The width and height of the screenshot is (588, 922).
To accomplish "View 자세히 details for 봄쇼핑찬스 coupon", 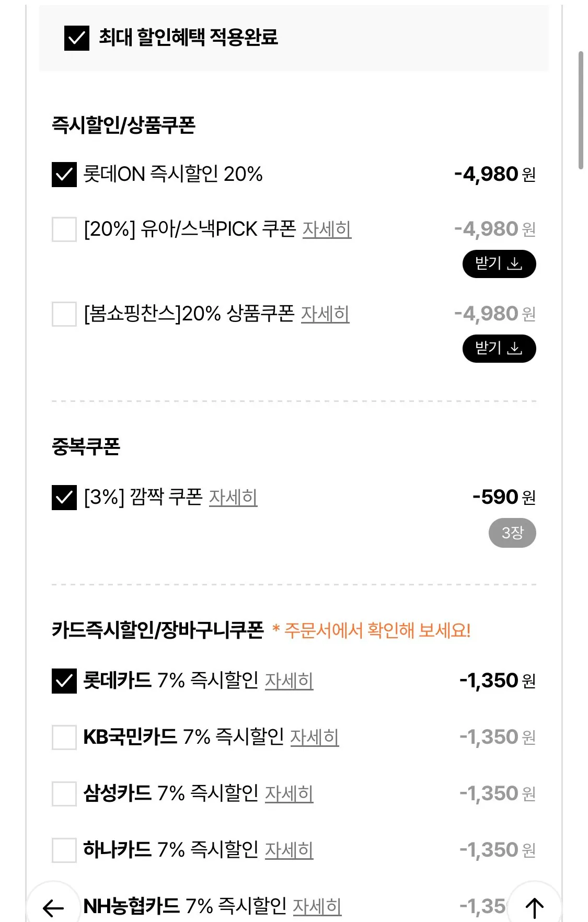I will pyautogui.click(x=325, y=314).
